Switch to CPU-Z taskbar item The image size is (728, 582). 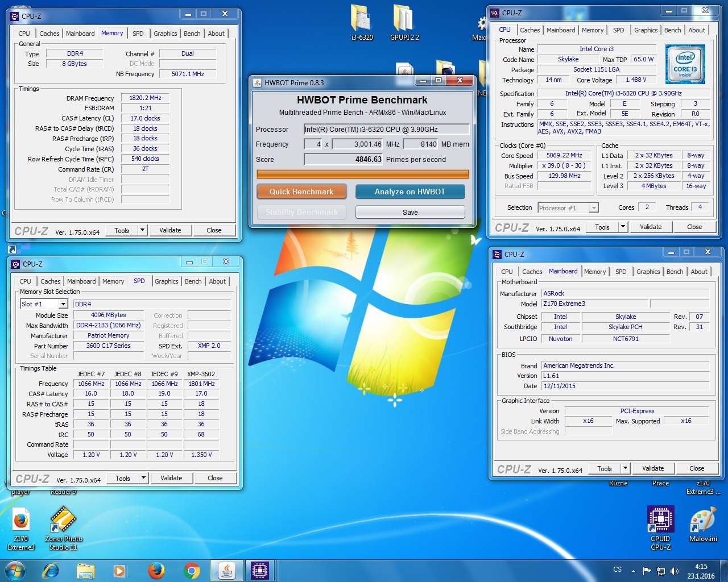tap(260, 570)
